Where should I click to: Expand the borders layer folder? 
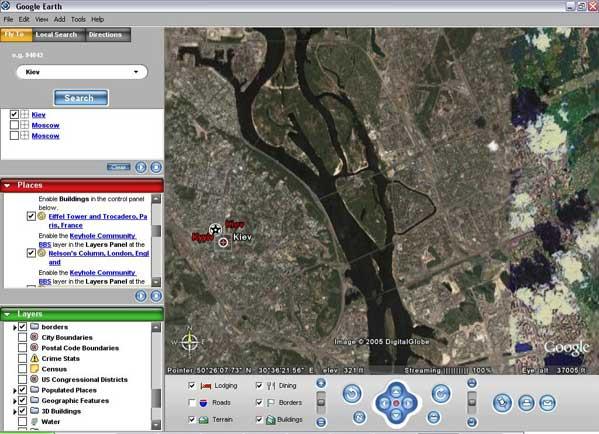pos(15,327)
